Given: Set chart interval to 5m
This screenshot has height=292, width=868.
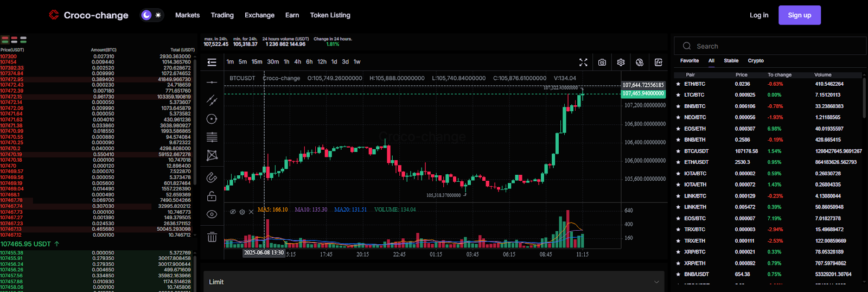Looking at the screenshot, I should [x=242, y=62].
